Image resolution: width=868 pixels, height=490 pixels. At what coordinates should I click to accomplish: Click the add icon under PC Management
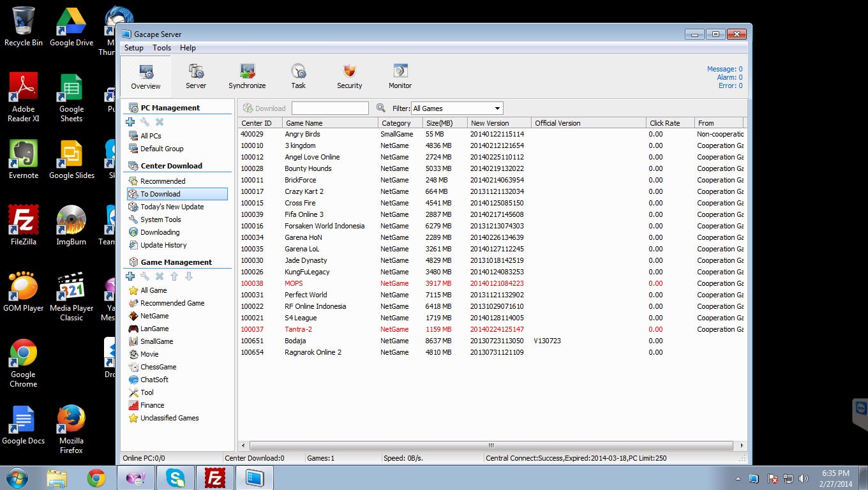[130, 122]
